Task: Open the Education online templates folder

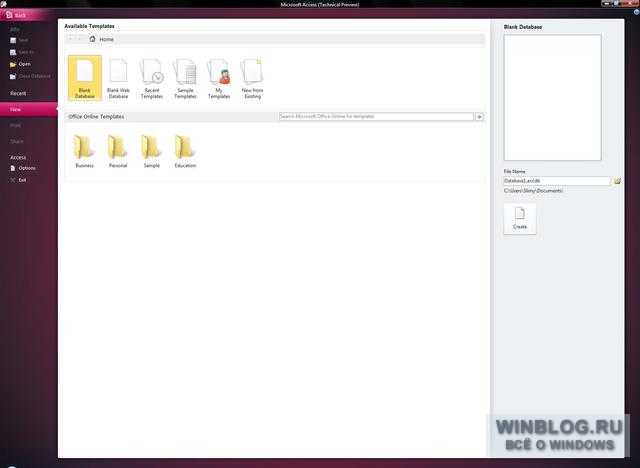Action: (185, 151)
